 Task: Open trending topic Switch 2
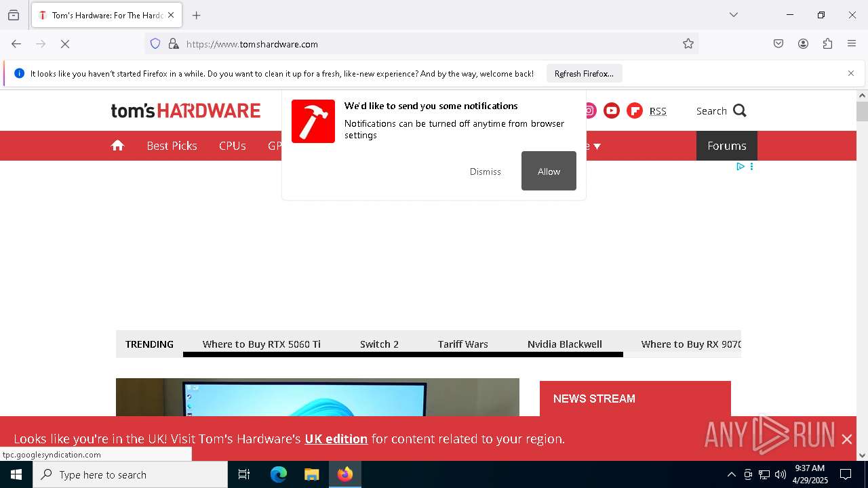pos(379,344)
